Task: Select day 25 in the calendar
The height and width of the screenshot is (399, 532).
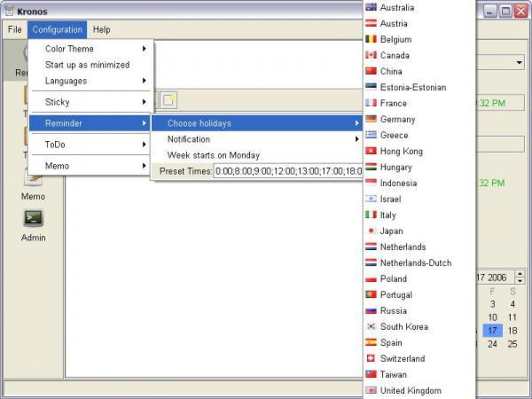Action: 512,344
